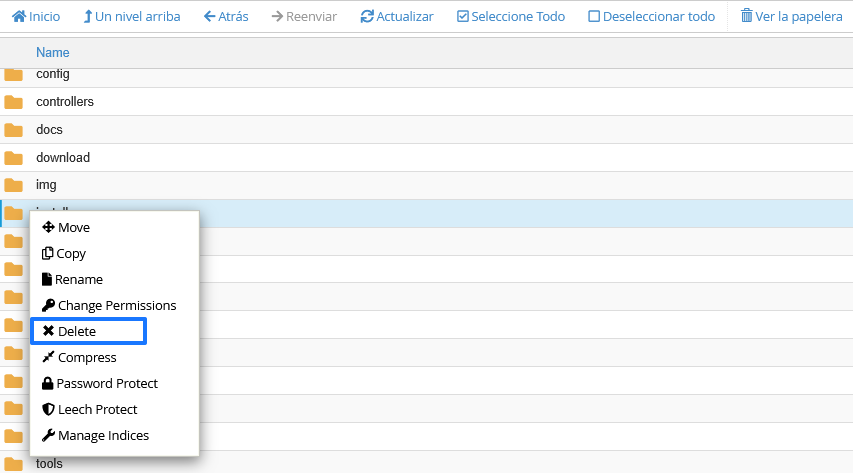Click the docs folder icon
853x473 pixels.
[x=14, y=130]
